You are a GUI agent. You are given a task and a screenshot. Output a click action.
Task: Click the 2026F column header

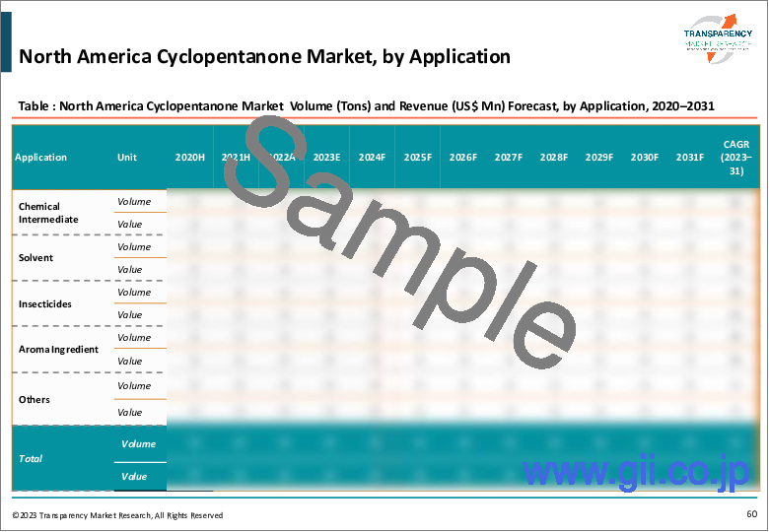pyautogui.click(x=463, y=158)
